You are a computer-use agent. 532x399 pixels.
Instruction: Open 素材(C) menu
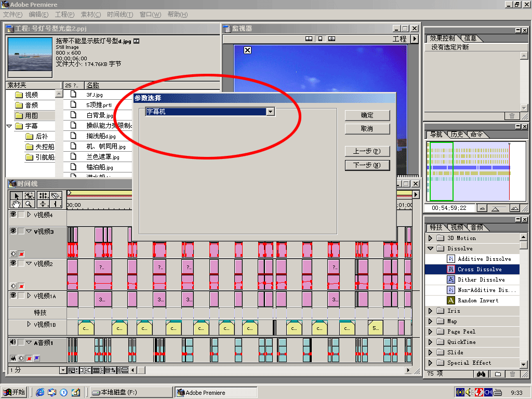pos(90,14)
